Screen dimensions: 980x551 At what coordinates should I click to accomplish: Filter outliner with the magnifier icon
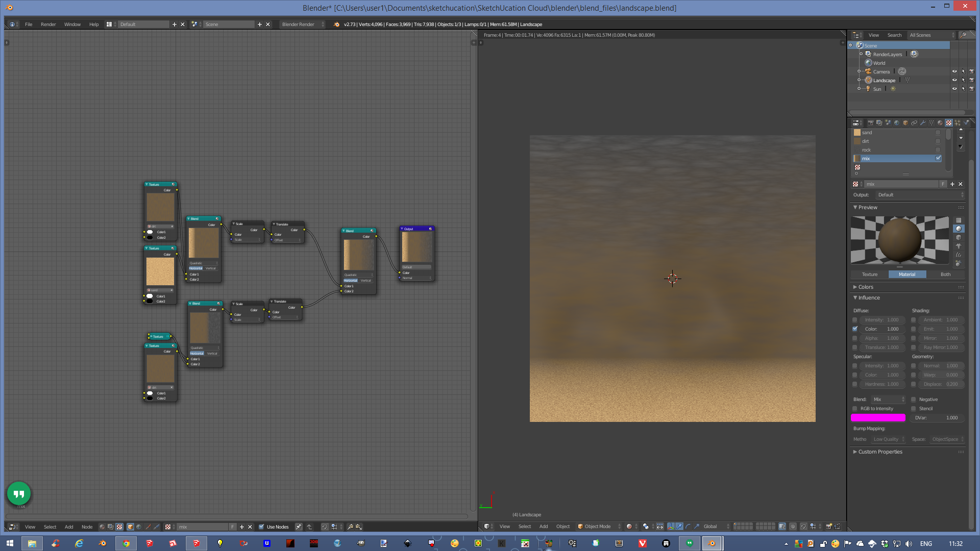pyautogui.click(x=963, y=35)
